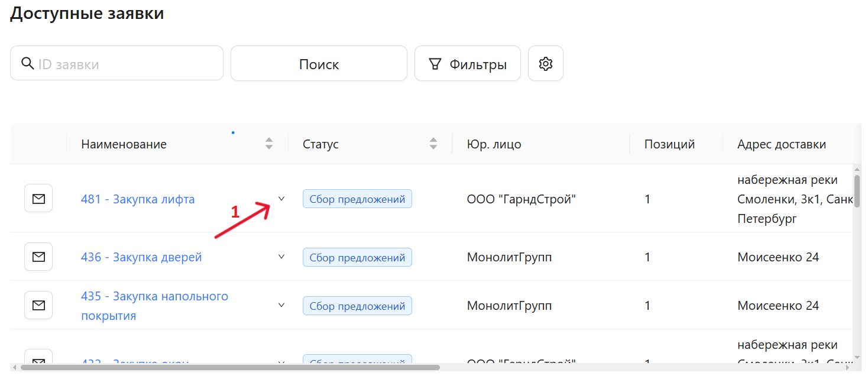The width and height of the screenshot is (868, 379).
Task: Click the magnifier icon in search field
Action: (27, 63)
